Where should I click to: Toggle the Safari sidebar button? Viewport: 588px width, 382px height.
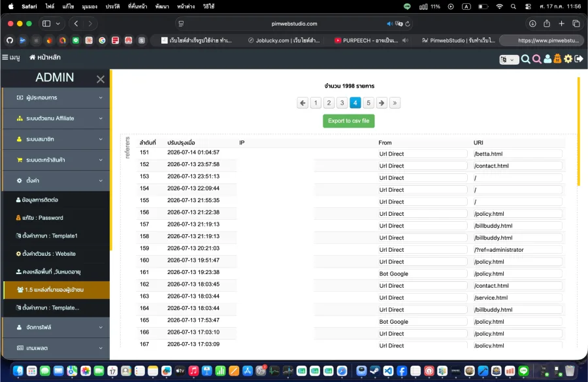click(x=46, y=24)
